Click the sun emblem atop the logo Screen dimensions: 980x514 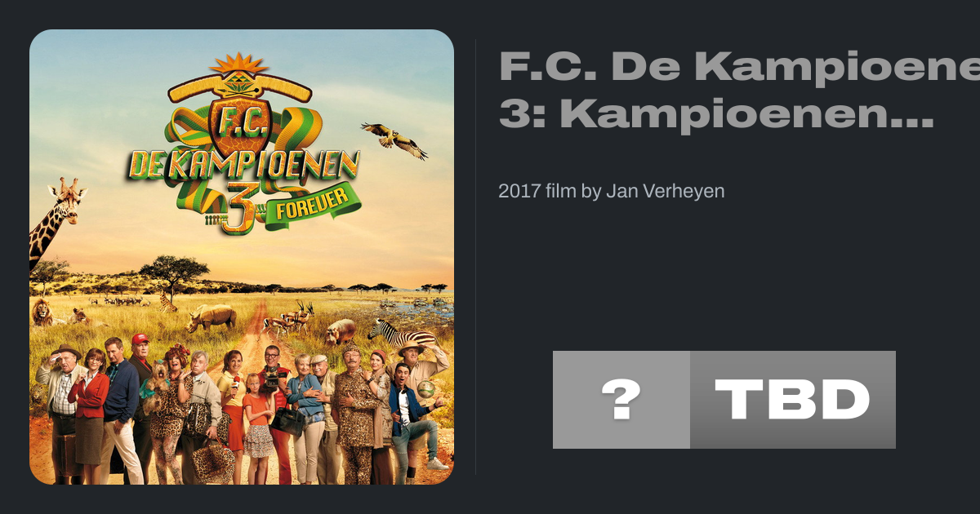pos(238,64)
